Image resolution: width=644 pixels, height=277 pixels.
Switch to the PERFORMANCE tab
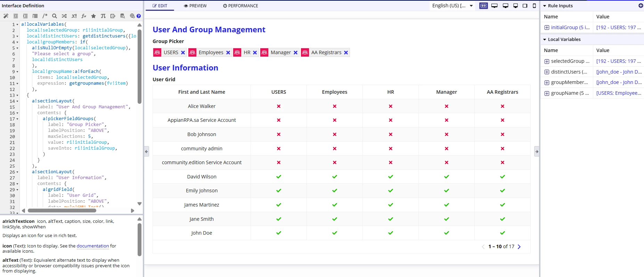pos(241,6)
